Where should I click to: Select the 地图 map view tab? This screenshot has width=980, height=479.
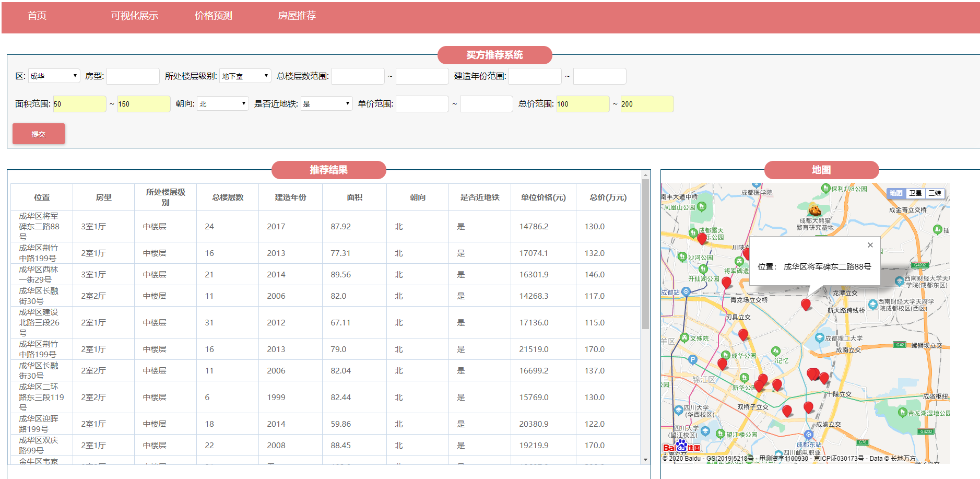point(896,193)
